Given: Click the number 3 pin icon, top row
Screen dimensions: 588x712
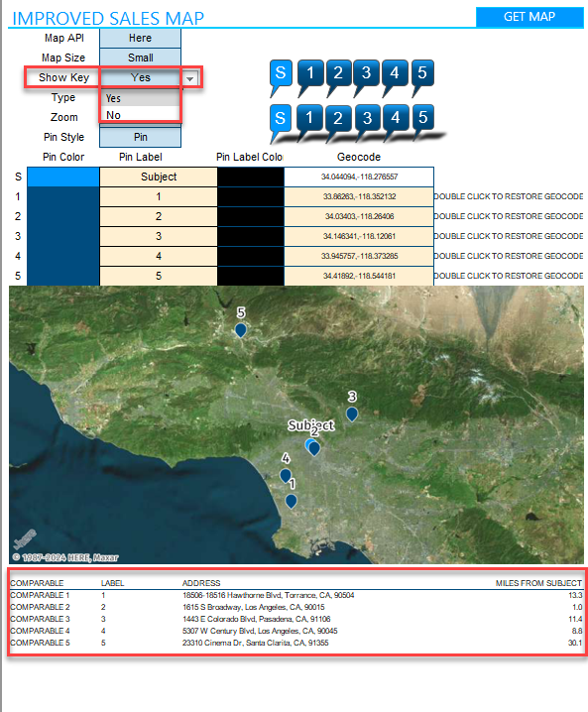Looking at the screenshot, I should (x=366, y=76).
